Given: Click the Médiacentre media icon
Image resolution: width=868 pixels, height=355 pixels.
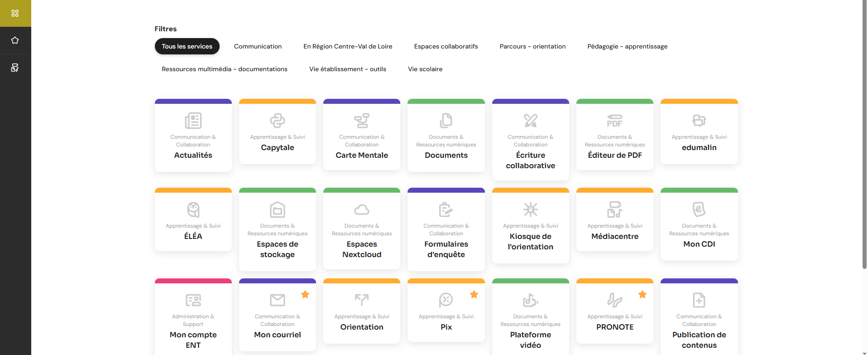Looking at the screenshot, I should coord(615,209).
